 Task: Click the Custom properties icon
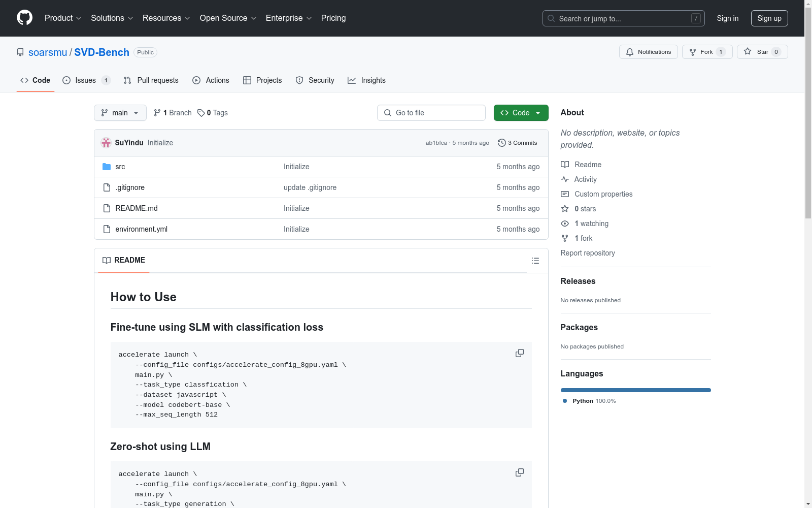[x=565, y=194]
